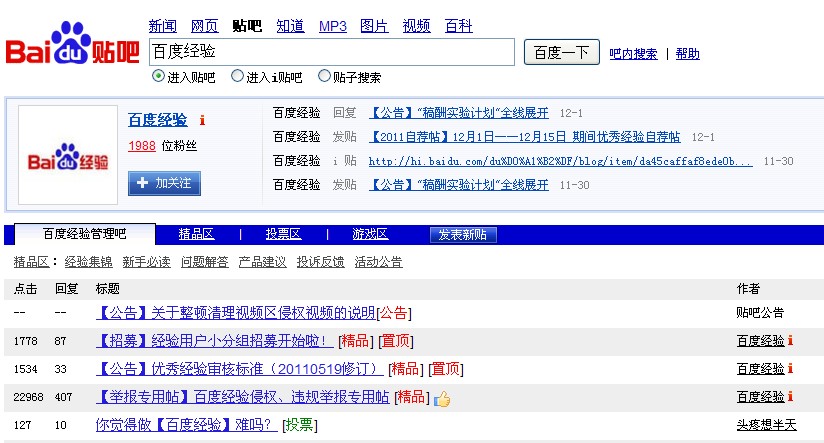
Task: Open the 投票区 tab
Action: tap(283, 234)
